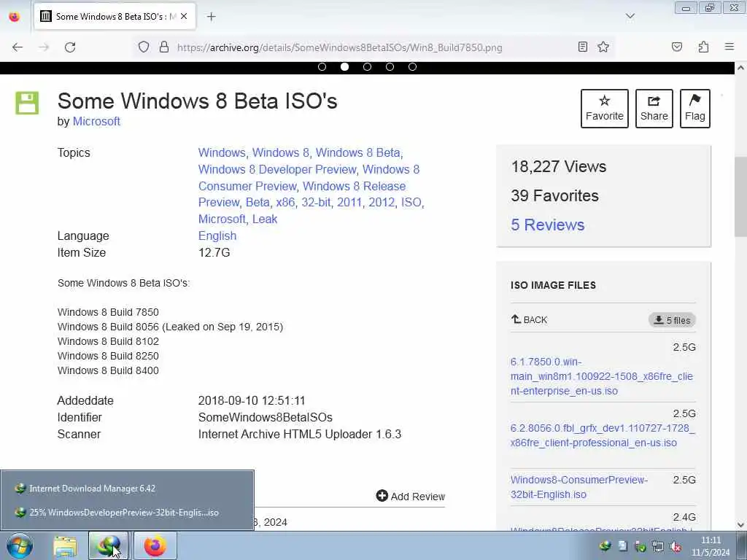Select the Some Windows 8 Beta ISO's tab
Viewport: 747px width, 560px height.
(x=115, y=17)
